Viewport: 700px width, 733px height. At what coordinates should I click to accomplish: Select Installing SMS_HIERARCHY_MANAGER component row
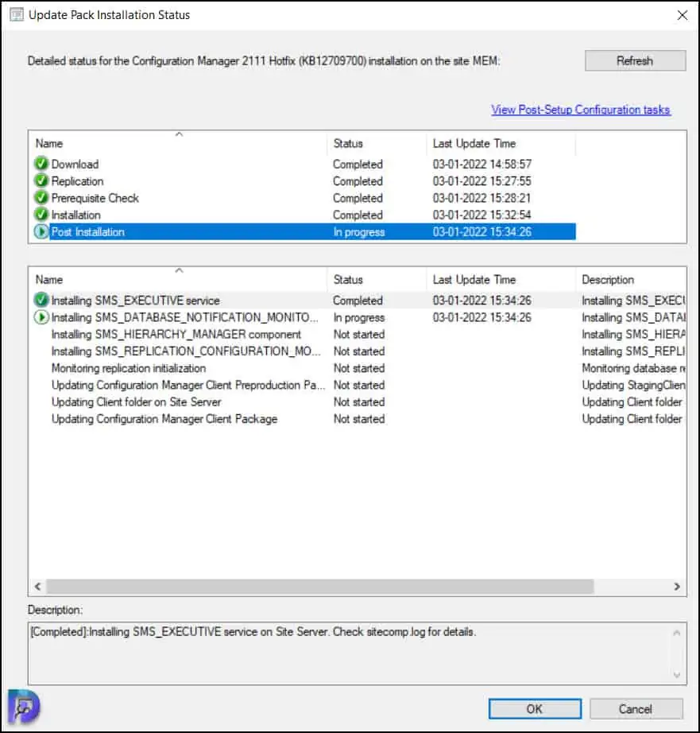click(359, 334)
